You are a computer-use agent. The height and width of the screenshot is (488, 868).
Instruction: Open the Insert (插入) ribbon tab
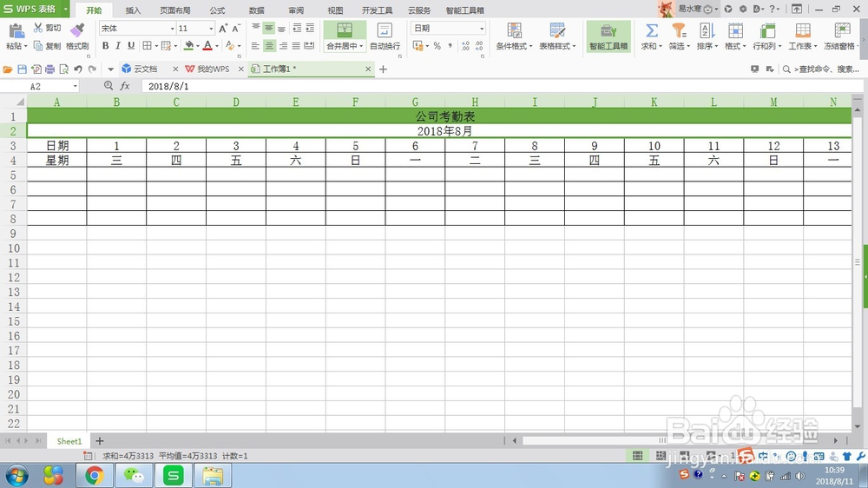[x=133, y=10]
